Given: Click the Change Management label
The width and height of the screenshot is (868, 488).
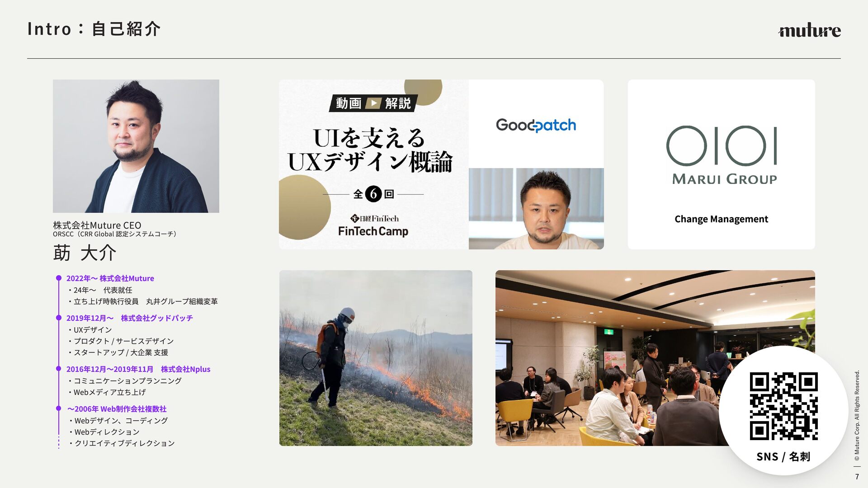Looking at the screenshot, I should [721, 219].
